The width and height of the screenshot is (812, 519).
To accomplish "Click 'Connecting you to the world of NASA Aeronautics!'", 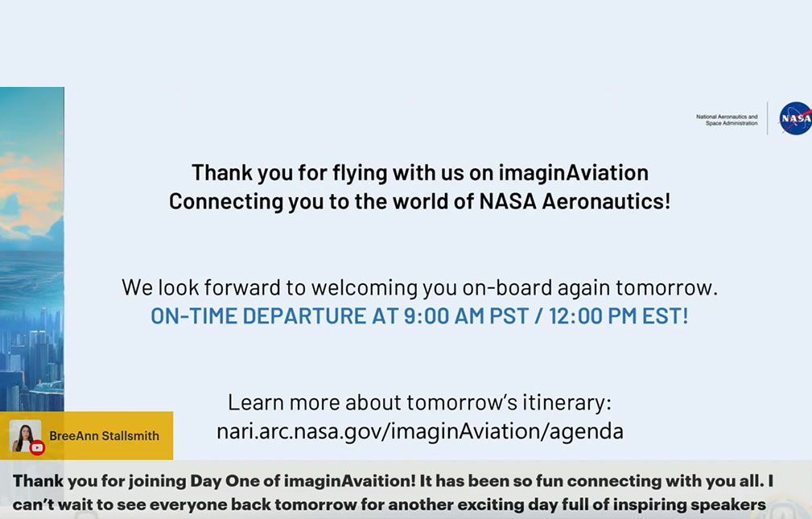I will pos(419,201).
